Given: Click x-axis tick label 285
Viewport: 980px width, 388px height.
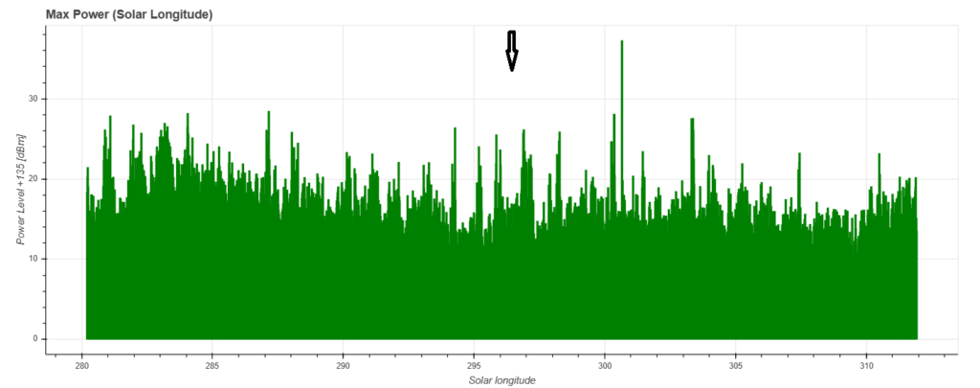Looking at the screenshot, I should [212, 365].
